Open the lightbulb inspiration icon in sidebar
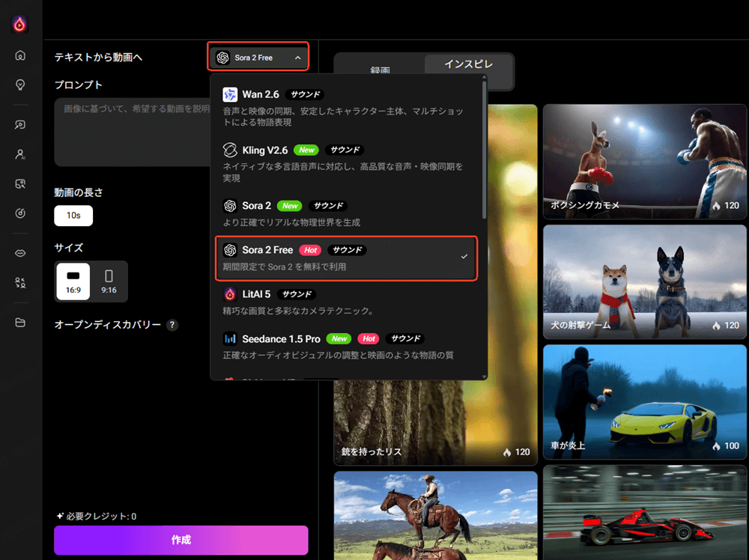Viewport: 749px width, 560px height. 20,85
